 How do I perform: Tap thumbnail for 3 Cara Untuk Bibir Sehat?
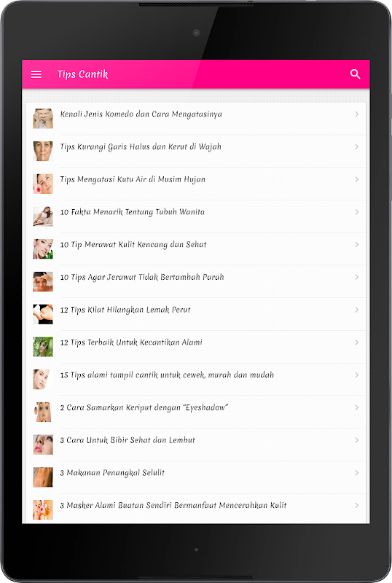[x=43, y=445]
